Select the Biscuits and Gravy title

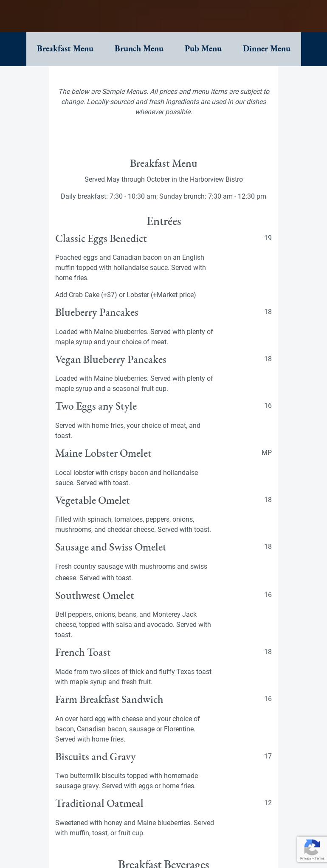pyautogui.click(x=96, y=757)
